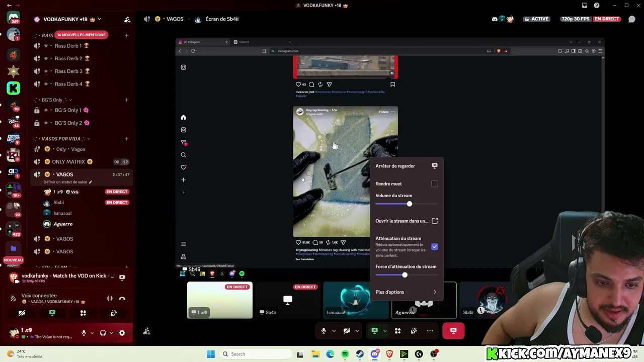644x362 pixels.
Task: Disconnect from voice with the hang-up icon
Action: point(122,298)
